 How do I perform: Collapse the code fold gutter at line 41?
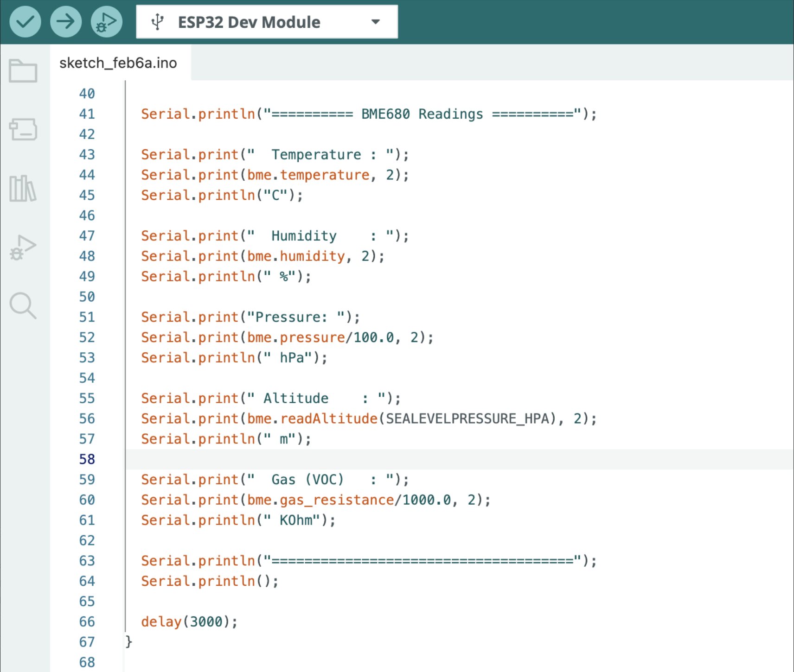(124, 114)
